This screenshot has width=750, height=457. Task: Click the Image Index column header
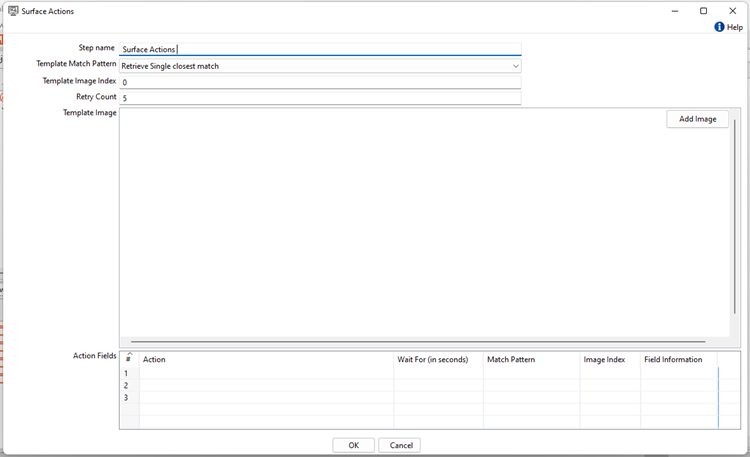(609, 359)
